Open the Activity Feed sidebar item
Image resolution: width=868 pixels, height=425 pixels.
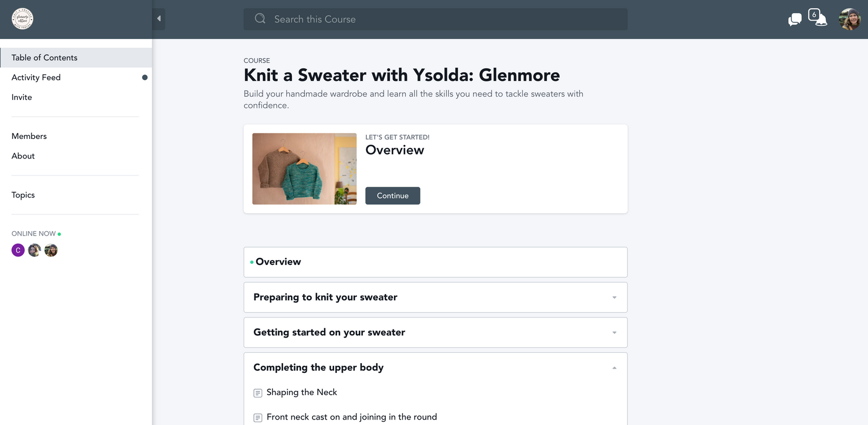pyautogui.click(x=36, y=78)
